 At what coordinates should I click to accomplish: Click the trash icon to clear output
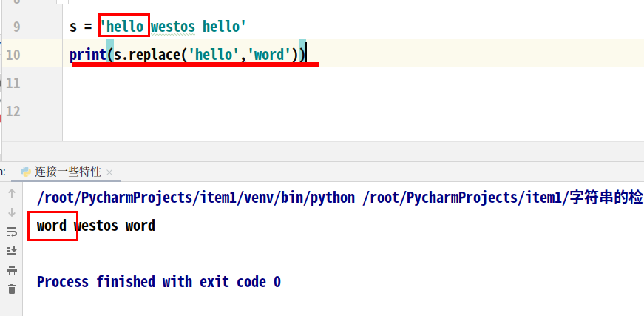click(12, 289)
